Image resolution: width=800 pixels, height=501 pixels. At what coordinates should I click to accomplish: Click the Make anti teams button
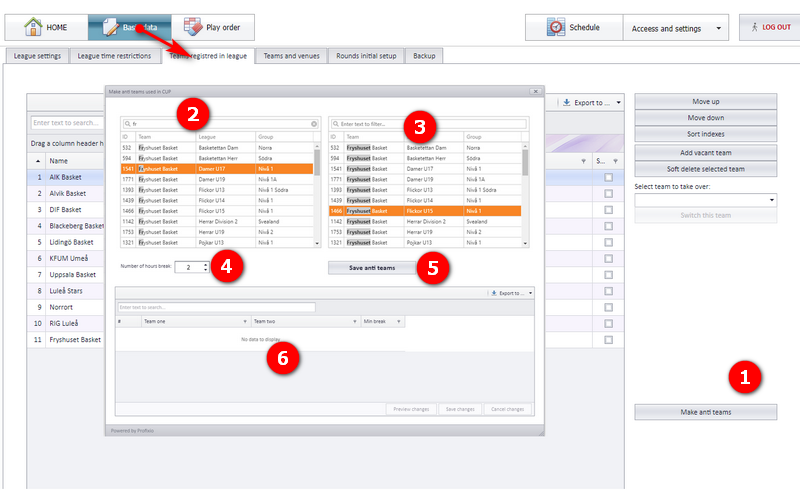tap(706, 412)
